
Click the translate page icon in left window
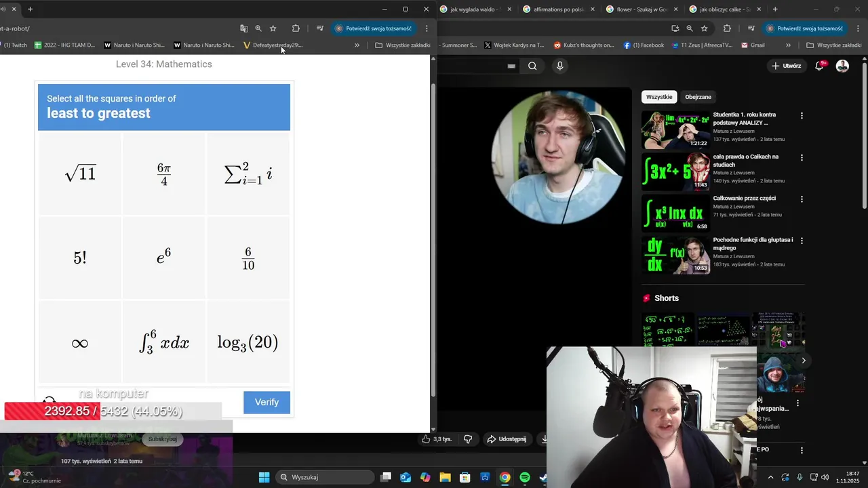click(243, 28)
